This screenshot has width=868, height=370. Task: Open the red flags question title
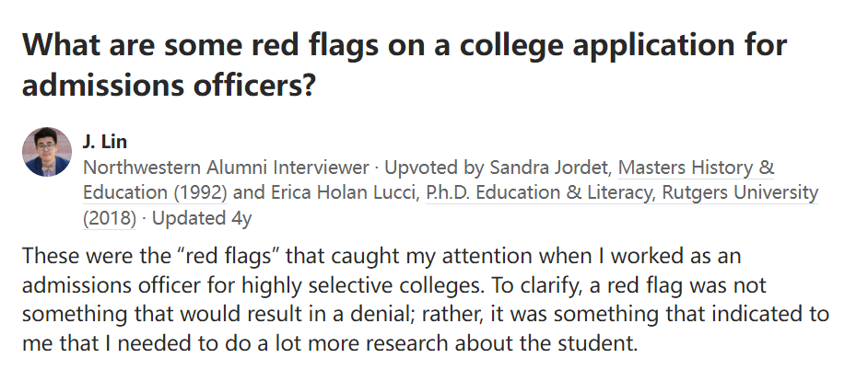click(x=405, y=64)
